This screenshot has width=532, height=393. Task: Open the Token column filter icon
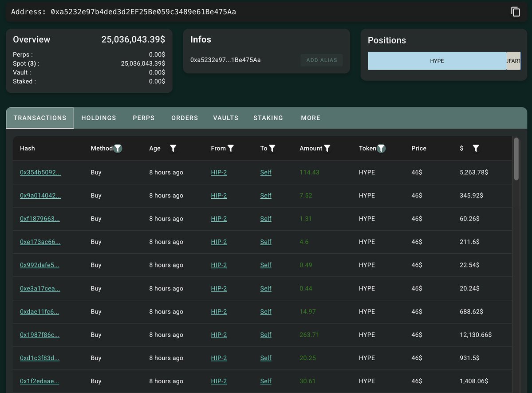pos(381,148)
